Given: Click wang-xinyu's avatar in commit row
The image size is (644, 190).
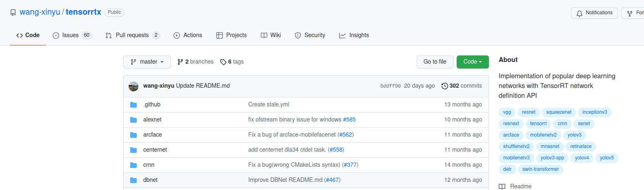Looking at the screenshot, I should (x=133, y=86).
